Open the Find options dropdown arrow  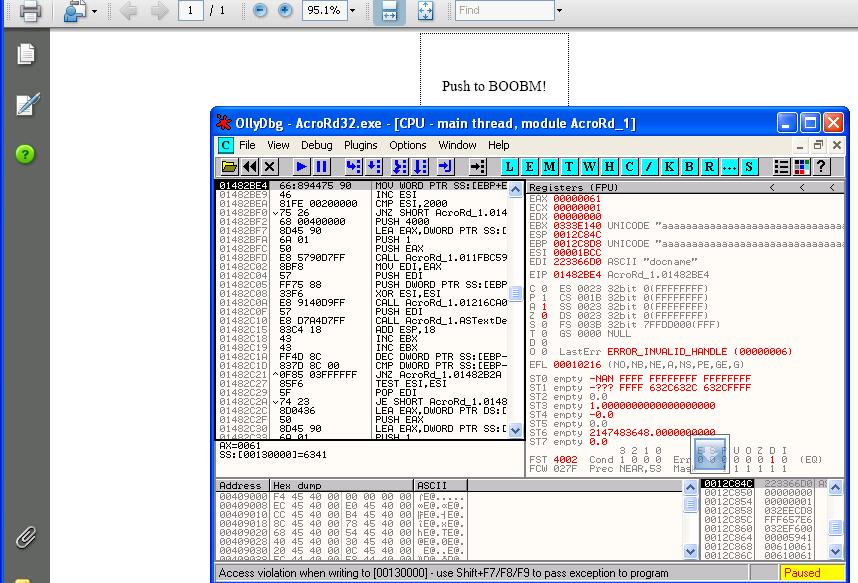(x=560, y=11)
